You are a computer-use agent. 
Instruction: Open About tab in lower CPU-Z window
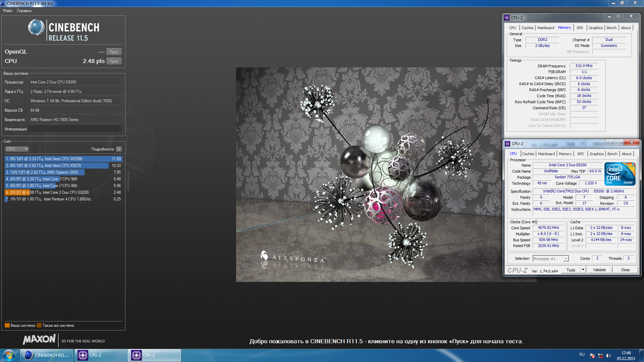tap(627, 154)
